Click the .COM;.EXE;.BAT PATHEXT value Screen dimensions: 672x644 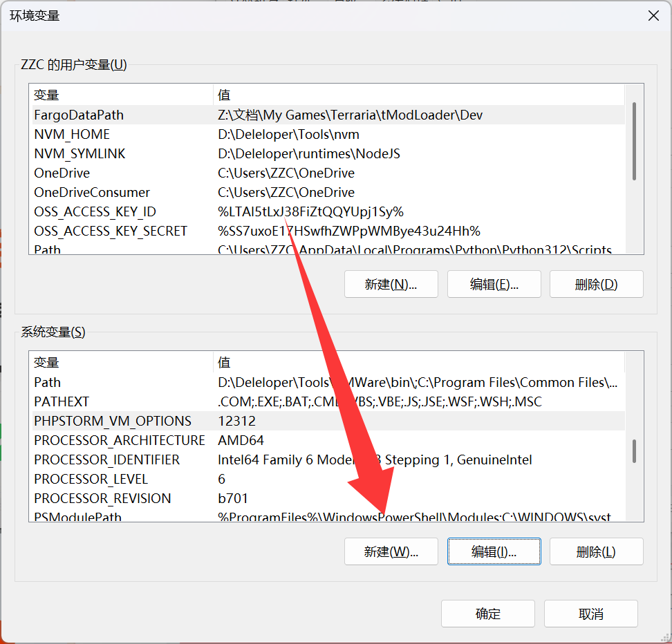(x=380, y=401)
